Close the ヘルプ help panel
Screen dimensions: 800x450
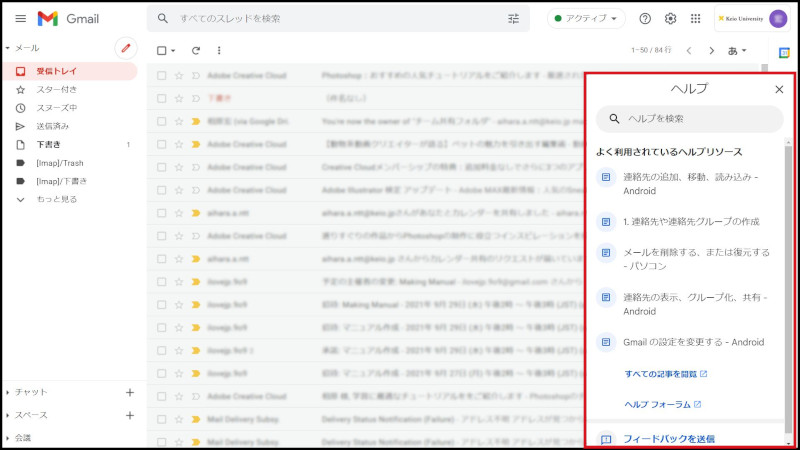[x=779, y=89]
